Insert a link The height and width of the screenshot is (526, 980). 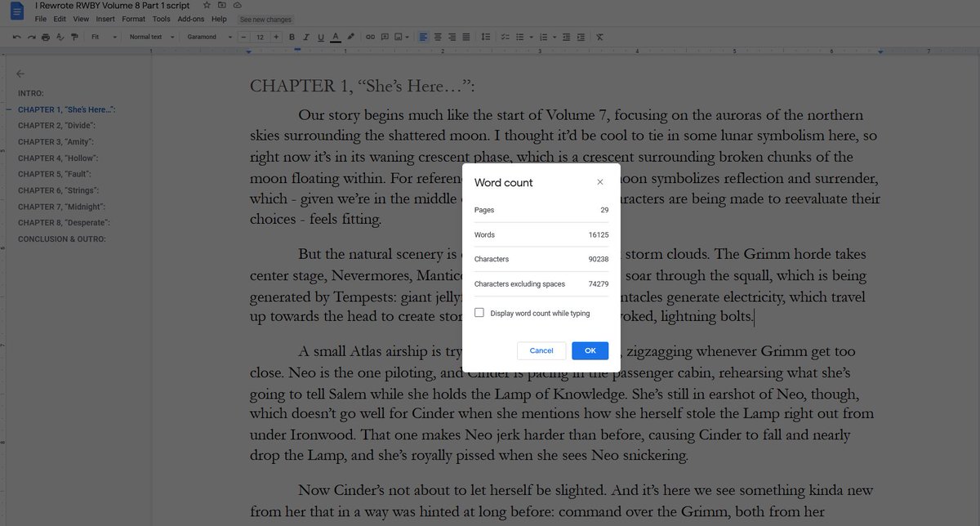pyautogui.click(x=370, y=37)
